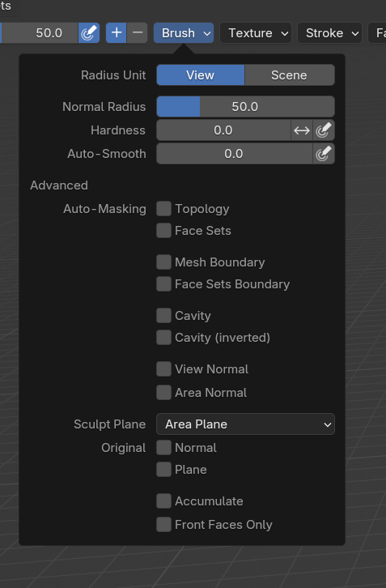Toggle Hardness pressure sensitivity icon
386x588 pixels.
pyautogui.click(x=324, y=130)
